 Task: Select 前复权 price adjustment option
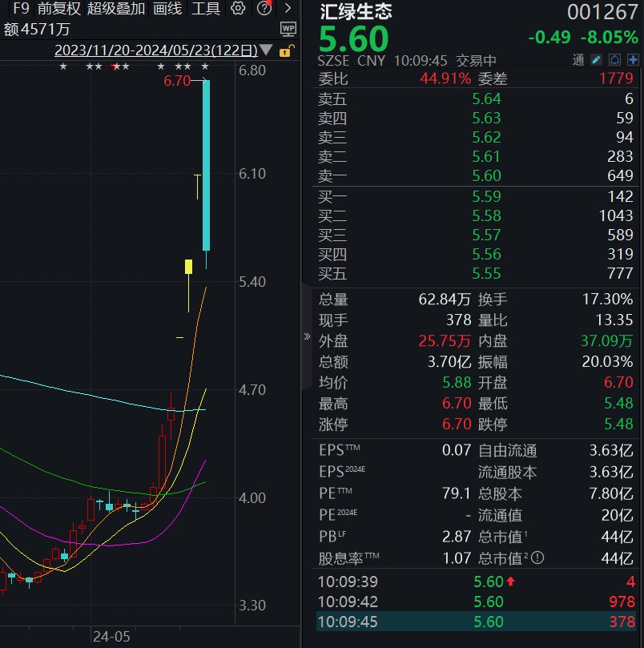[58, 8]
